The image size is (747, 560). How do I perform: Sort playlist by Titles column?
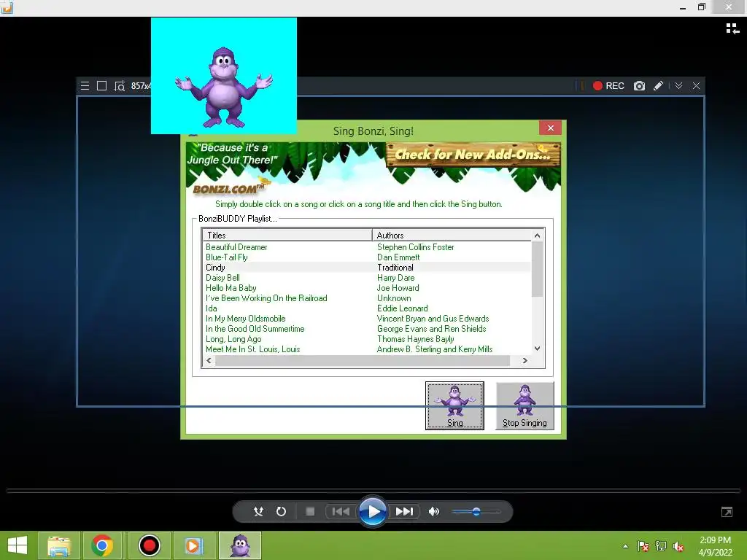(x=287, y=236)
